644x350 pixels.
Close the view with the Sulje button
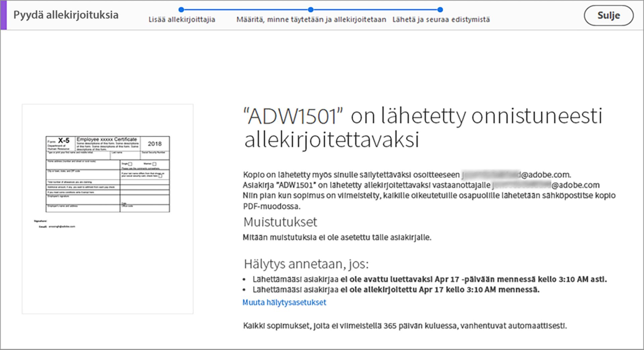[x=609, y=15]
